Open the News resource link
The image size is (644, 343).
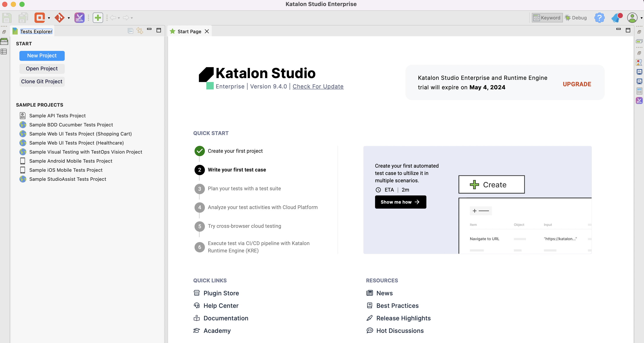pyautogui.click(x=380, y=293)
